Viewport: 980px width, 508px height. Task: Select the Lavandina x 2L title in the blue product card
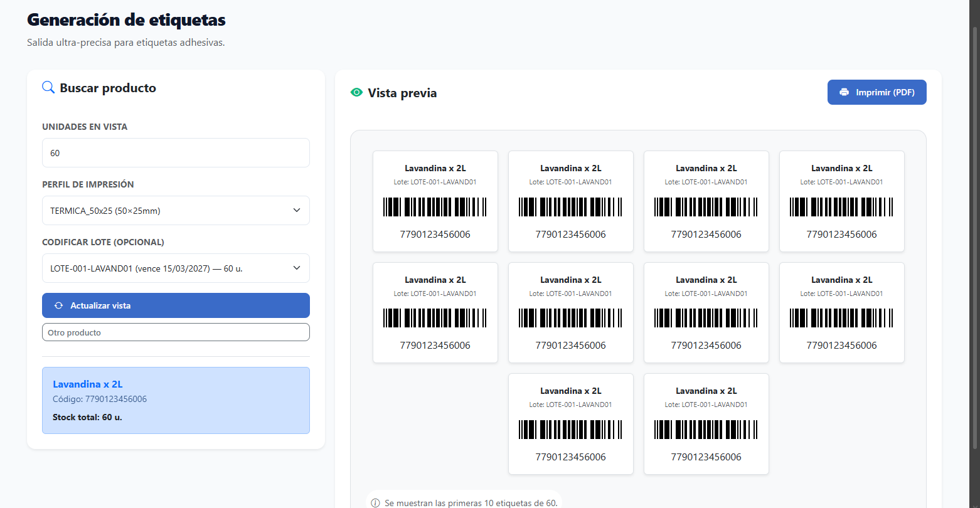[x=87, y=384]
